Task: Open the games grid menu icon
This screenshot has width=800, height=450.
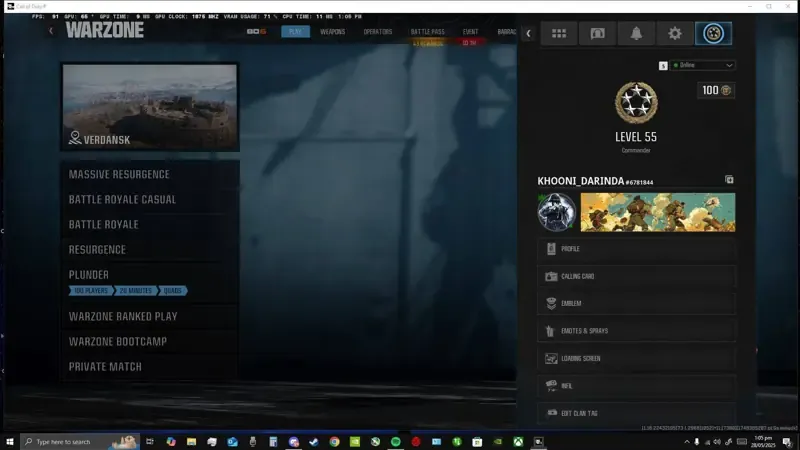Action: click(x=559, y=34)
